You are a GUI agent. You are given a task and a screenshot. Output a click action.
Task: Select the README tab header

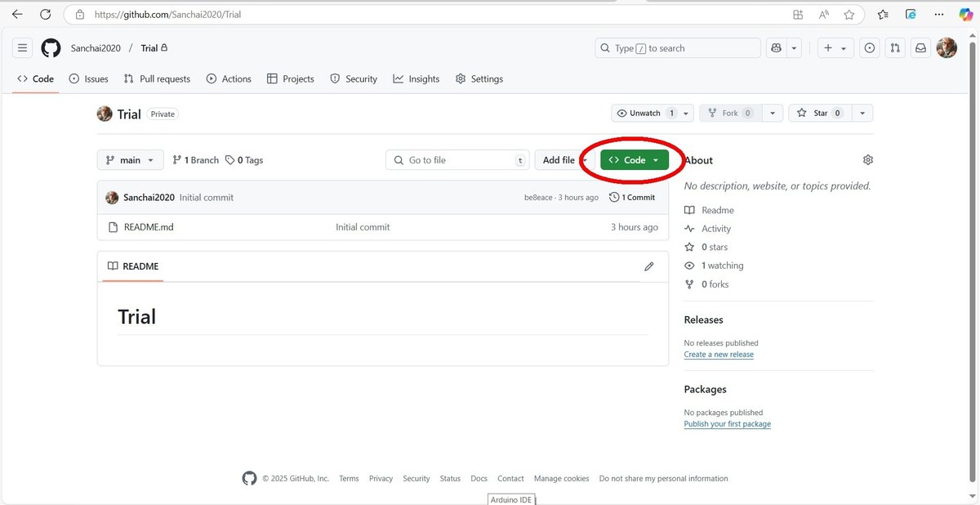point(133,266)
